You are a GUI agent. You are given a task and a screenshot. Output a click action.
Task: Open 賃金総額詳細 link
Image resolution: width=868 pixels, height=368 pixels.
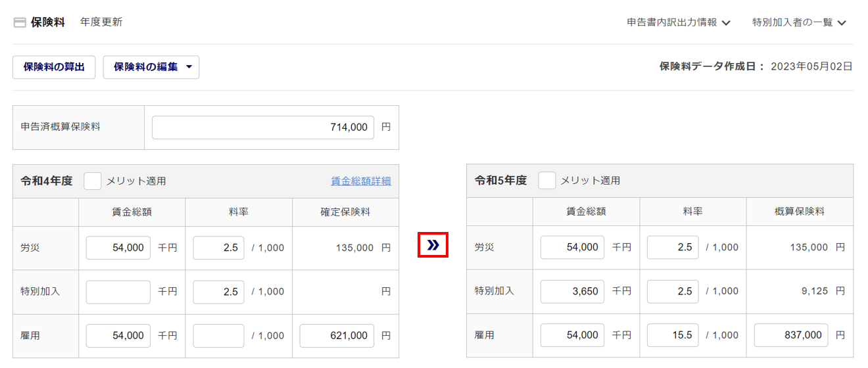coord(360,181)
